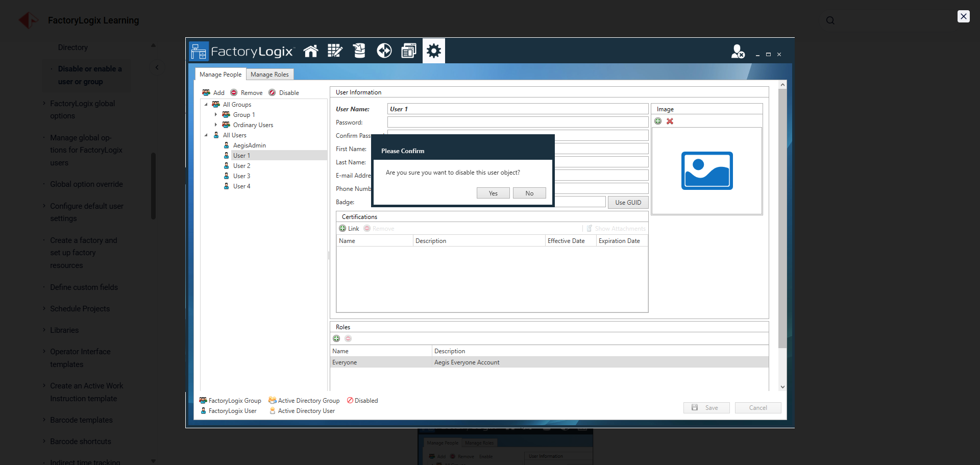Click the red Remove user icon
980x465 pixels.
coord(234,93)
